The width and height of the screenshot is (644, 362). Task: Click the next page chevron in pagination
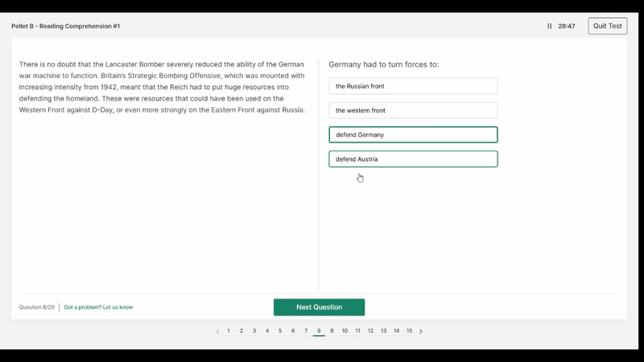point(421,331)
